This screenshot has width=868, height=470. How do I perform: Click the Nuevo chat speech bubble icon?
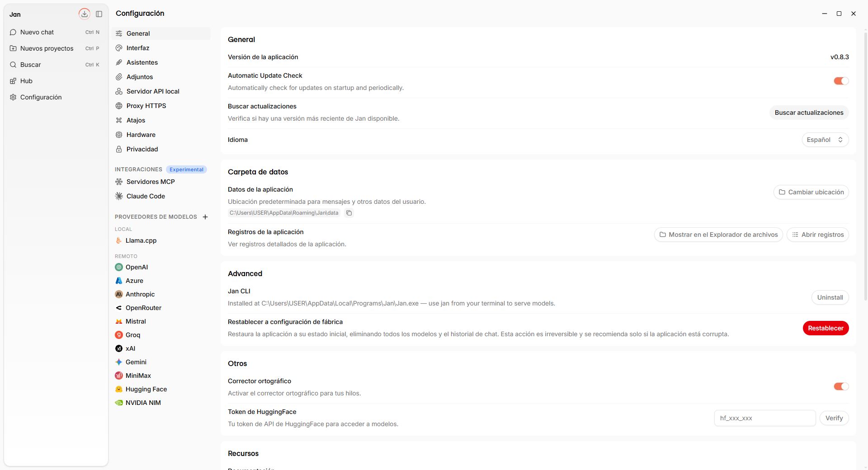(13, 32)
